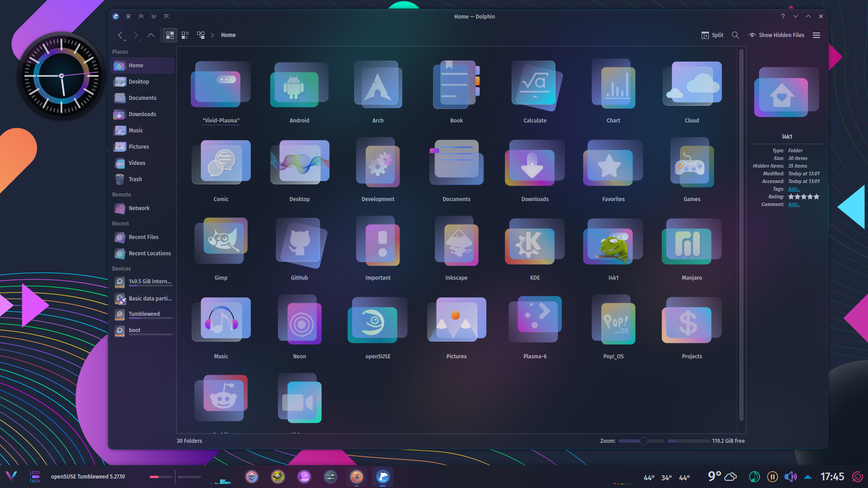This screenshot has width=868, height=488.
Task: Open the Pop!_OS folder
Action: tap(613, 328)
